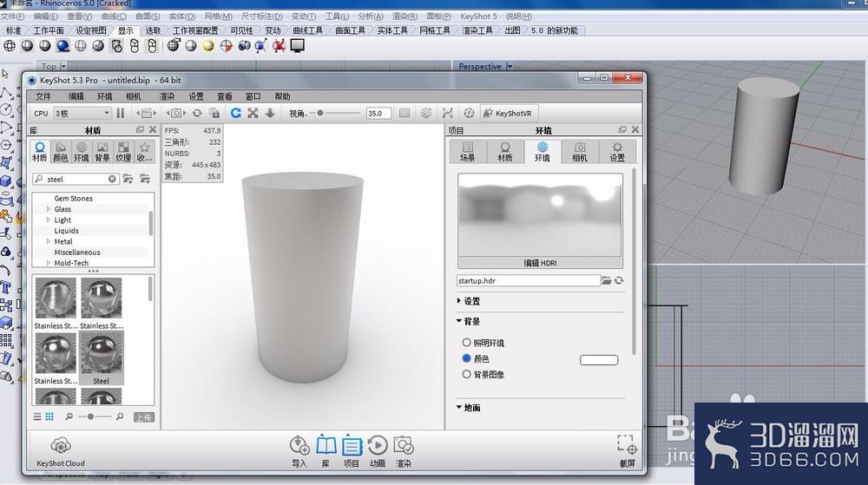This screenshot has height=485, width=868.
Task: Switch library to grid view
Action: pos(49,416)
